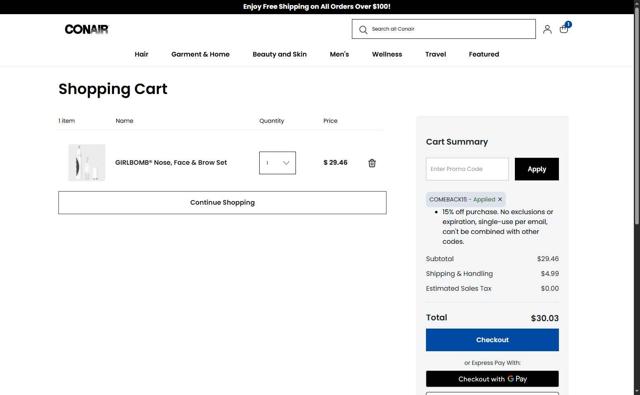Viewport: 640px width, 395px height.
Task: Click the Shopping Cart heading
Action: point(113,89)
